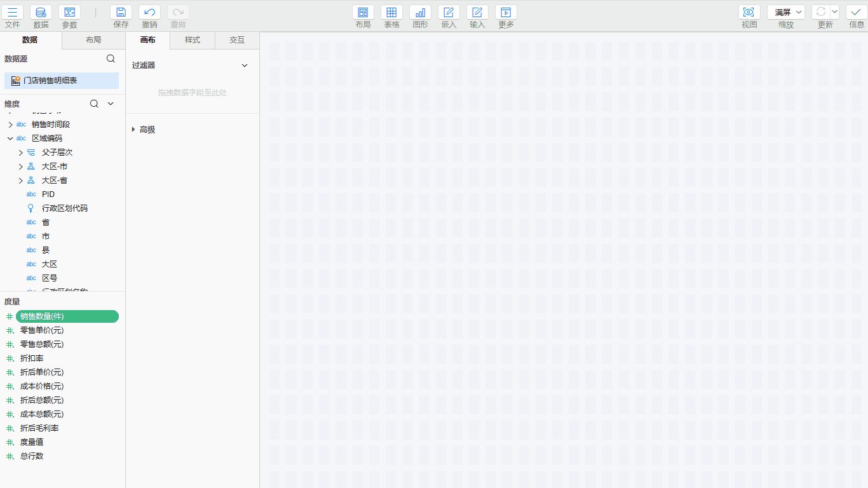Collapse the 区域编码 tree node
Screen dimensions: 868x488
[10, 139]
